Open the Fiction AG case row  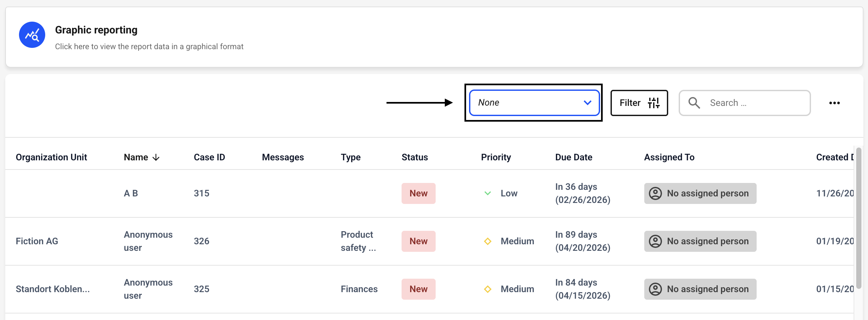coord(37,241)
